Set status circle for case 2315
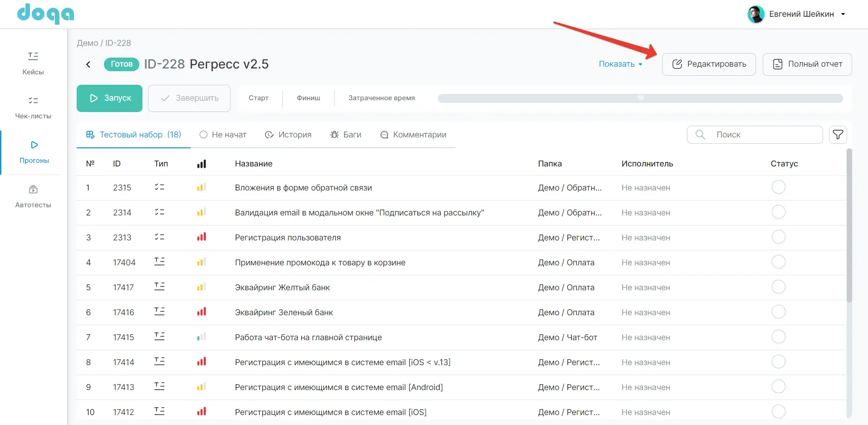 778,187
